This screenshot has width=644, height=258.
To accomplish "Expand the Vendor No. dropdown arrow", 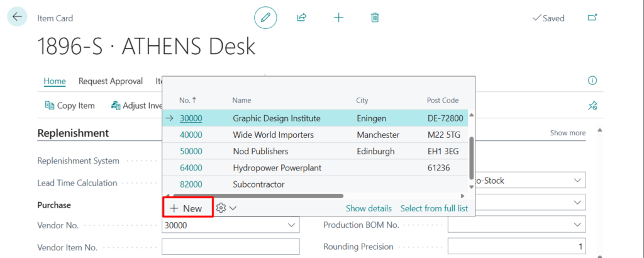I will tap(291, 225).
